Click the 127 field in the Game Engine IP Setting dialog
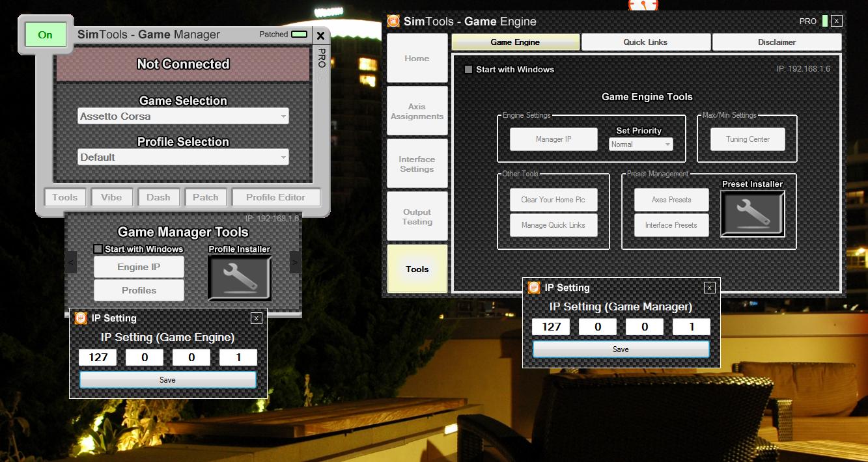This screenshot has height=462, width=868. pos(98,357)
